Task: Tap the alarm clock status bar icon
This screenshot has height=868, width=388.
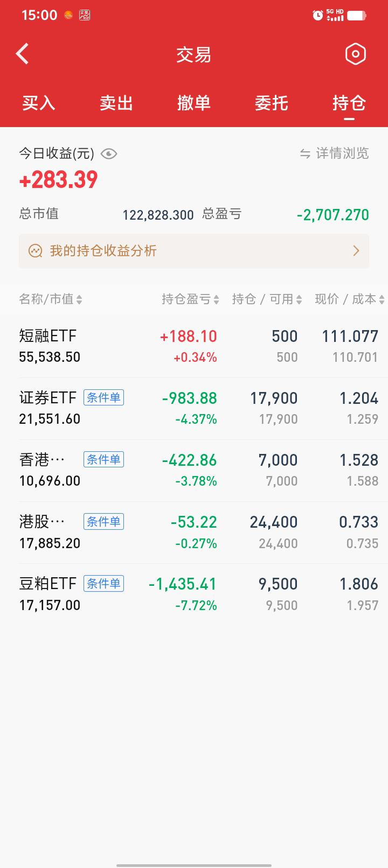Action: click(x=318, y=16)
